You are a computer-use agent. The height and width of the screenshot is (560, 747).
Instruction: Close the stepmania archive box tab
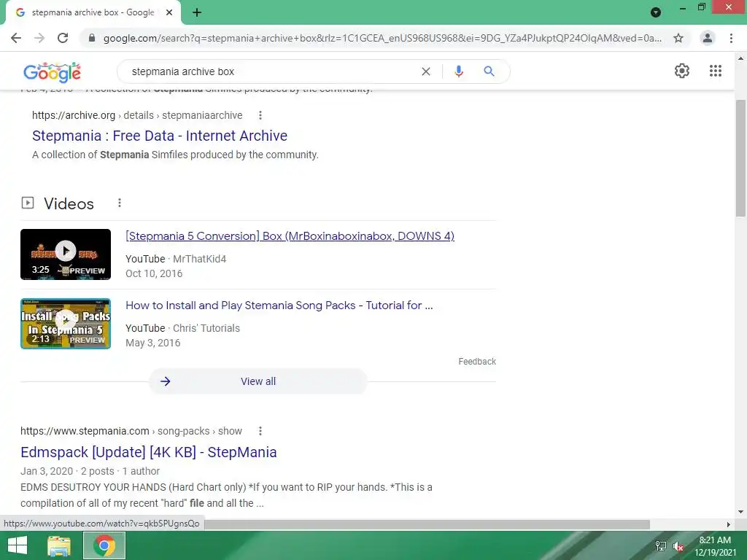pyautogui.click(x=169, y=13)
